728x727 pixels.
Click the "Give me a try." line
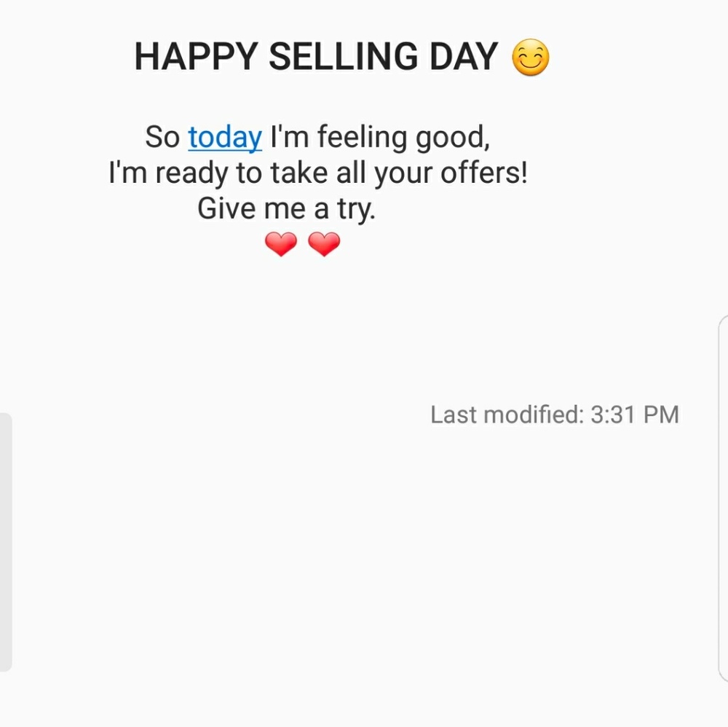pos(286,210)
